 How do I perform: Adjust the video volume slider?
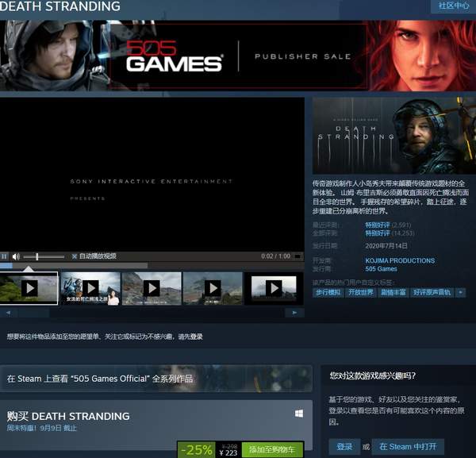point(44,256)
